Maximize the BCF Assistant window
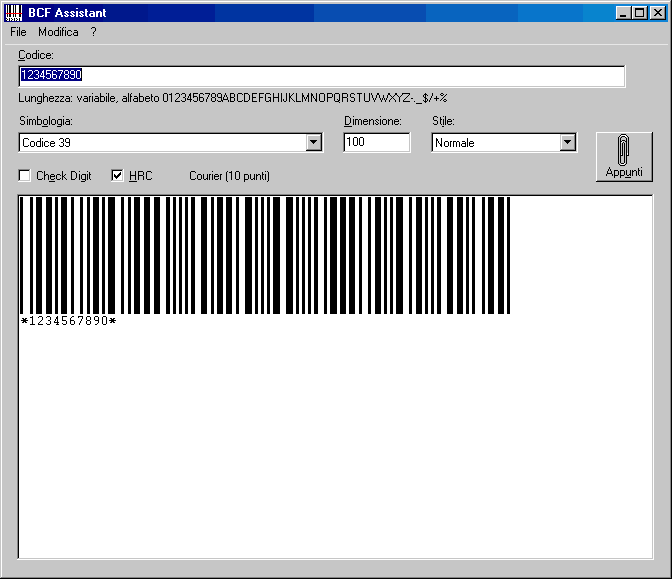The height and width of the screenshot is (579, 672). (639, 13)
